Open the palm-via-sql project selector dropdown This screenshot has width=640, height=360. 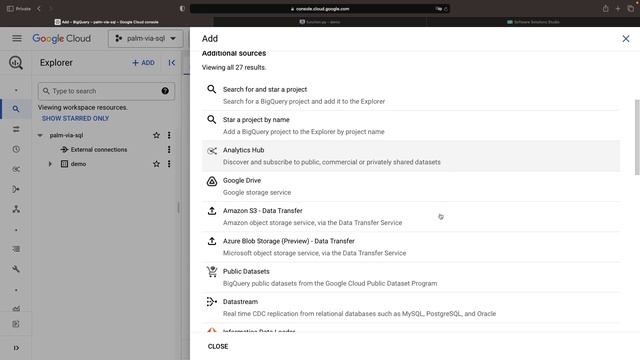pyautogui.click(x=145, y=38)
